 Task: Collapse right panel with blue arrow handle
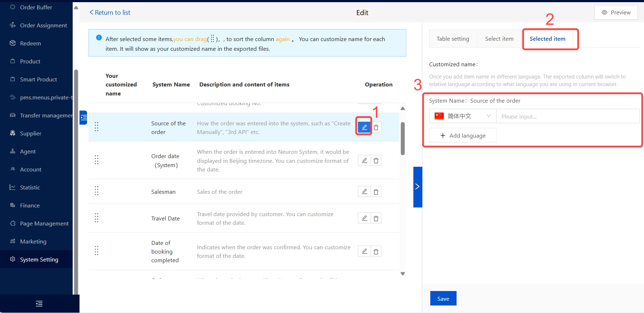point(417,187)
